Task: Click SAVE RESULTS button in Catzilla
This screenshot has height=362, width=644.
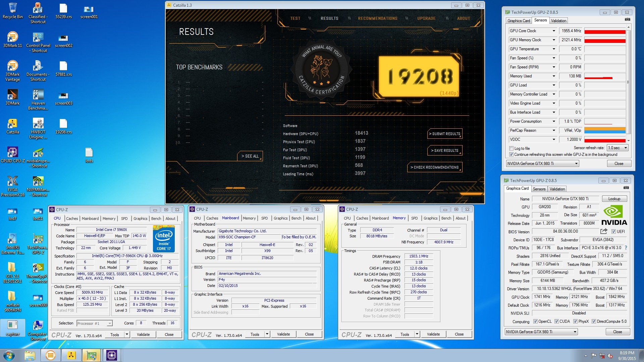Action: [x=444, y=150]
